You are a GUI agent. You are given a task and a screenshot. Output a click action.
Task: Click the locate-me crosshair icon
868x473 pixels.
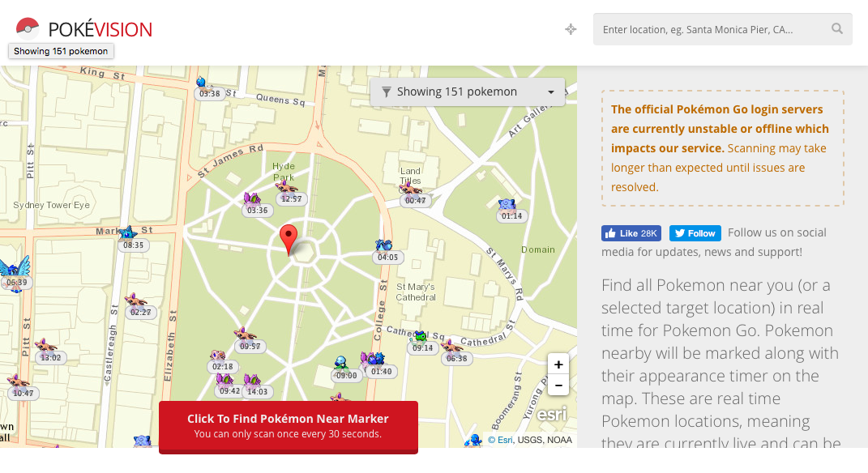(571, 29)
